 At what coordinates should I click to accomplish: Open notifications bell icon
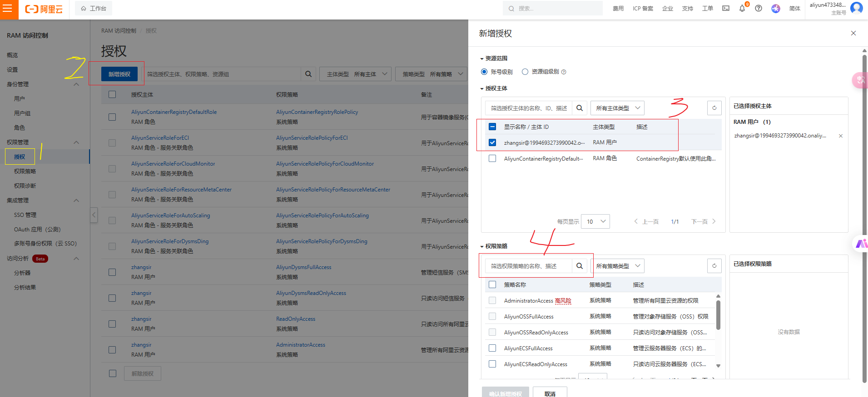pyautogui.click(x=742, y=8)
